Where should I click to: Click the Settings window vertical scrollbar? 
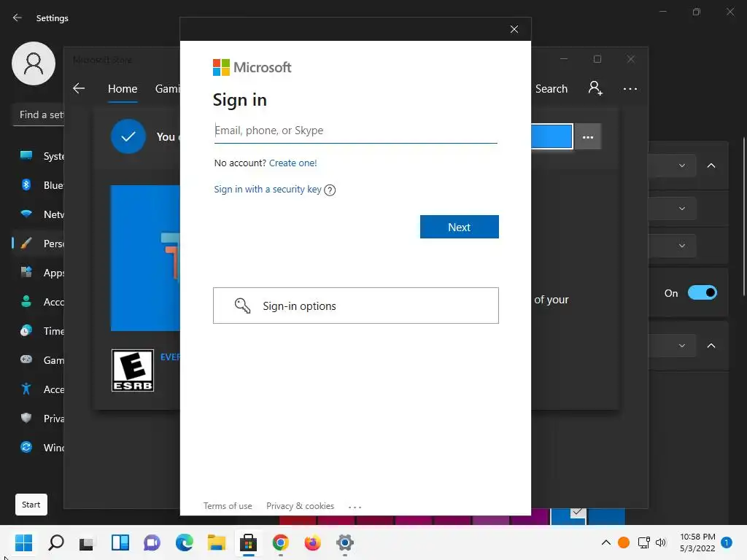click(x=743, y=217)
